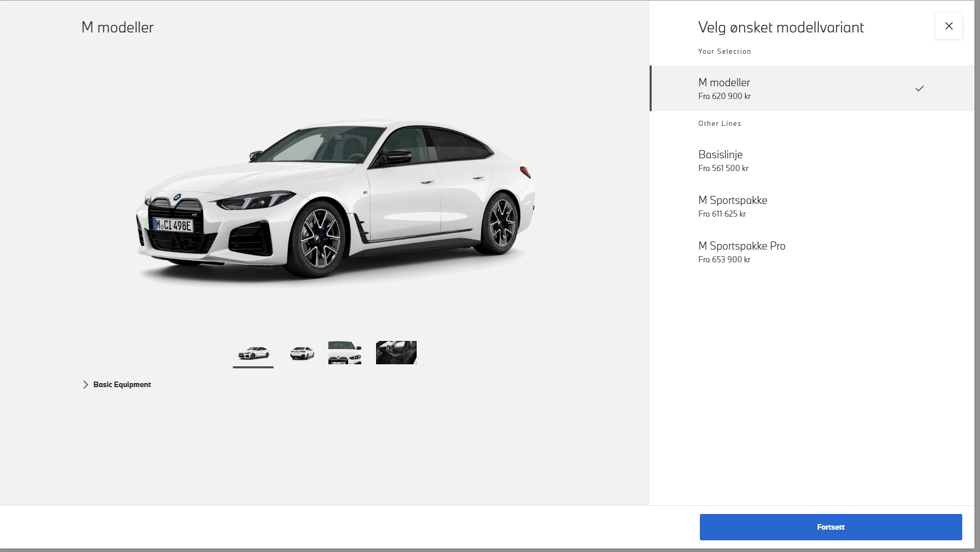Close the model variant selection panel

coord(949,26)
